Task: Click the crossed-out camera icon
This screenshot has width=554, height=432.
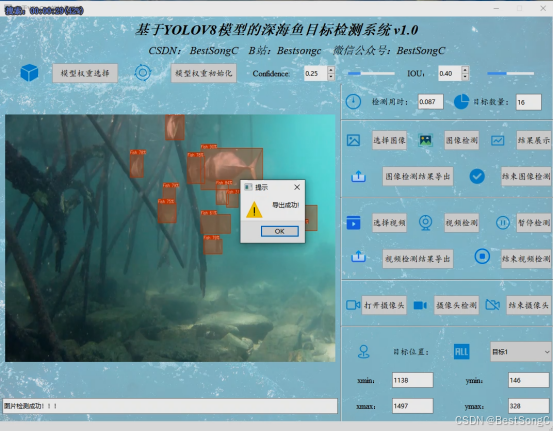Action: (493, 304)
